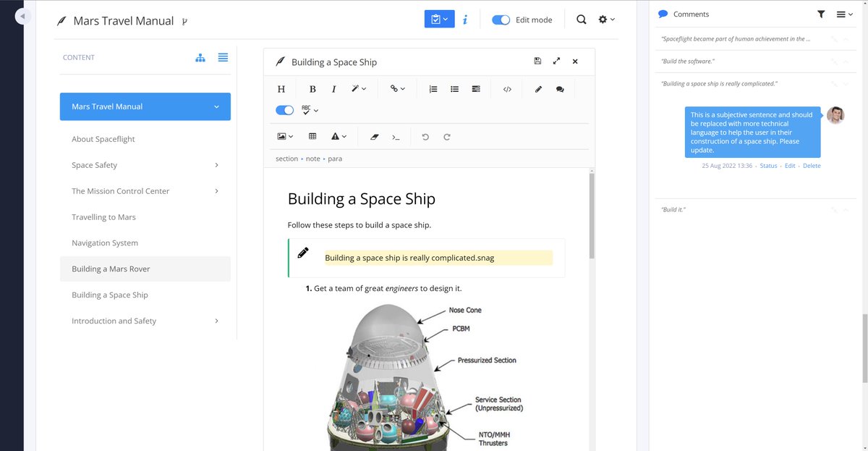This screenshot has width=868, height=451.
Task: Collapse the left sidebar arrow button
Action: point(23,16)
